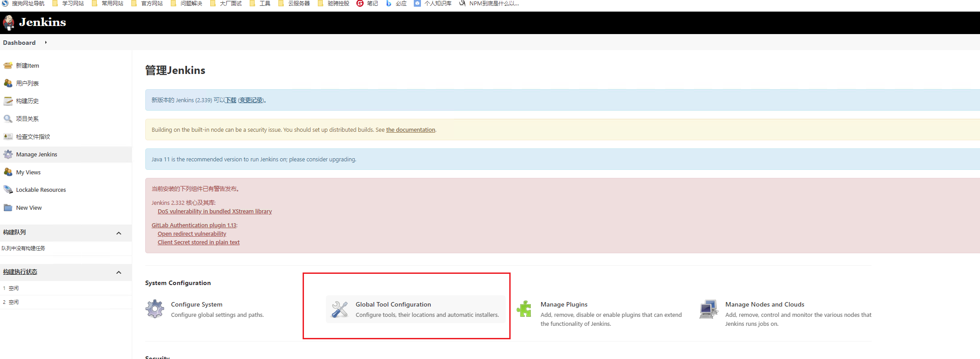980x359 pixels.
Task: Open 项目关系 sidebar entry
Action: coord(27,119)
